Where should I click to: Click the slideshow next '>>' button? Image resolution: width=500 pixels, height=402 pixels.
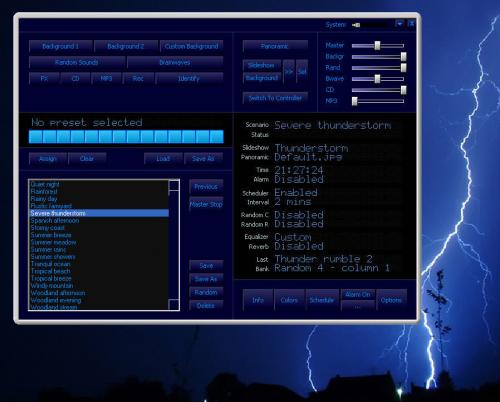[289, 71]
